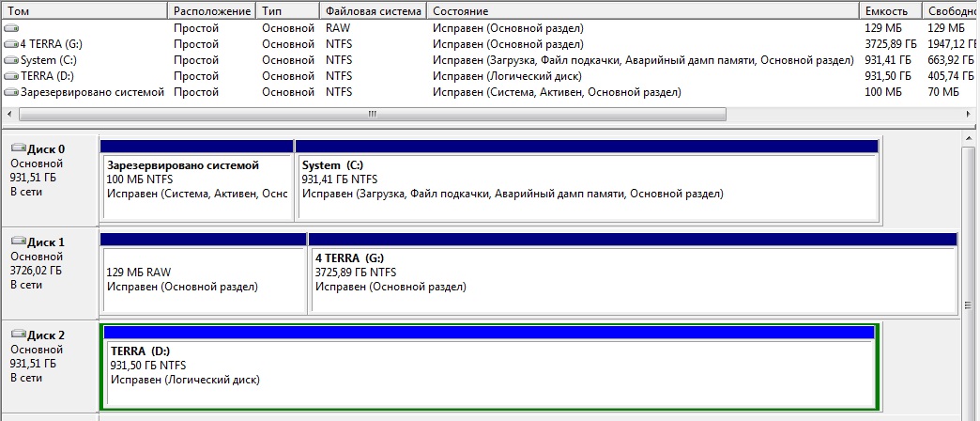Select the Зарезервировано системой row in volume list

point(490,93)
